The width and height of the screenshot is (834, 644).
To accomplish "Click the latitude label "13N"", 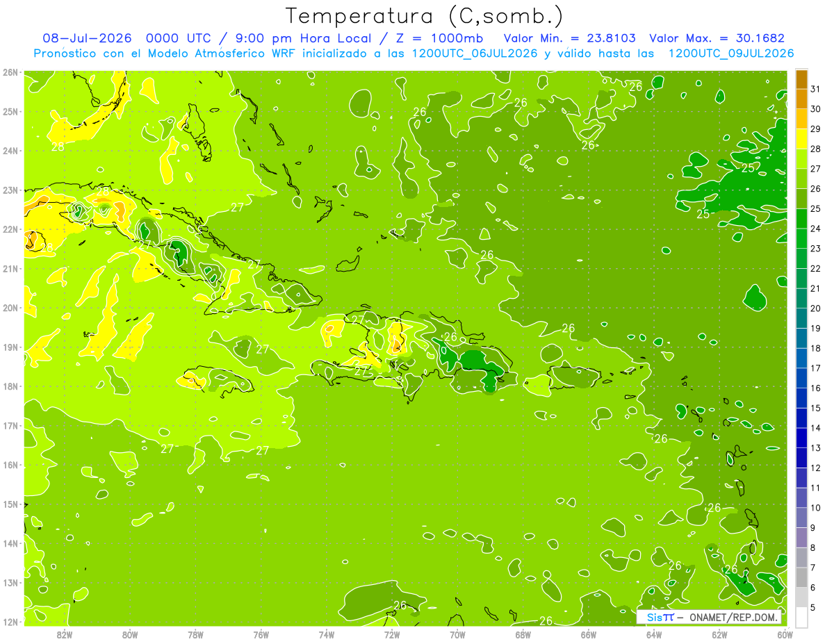I will (x=10, y=582).
